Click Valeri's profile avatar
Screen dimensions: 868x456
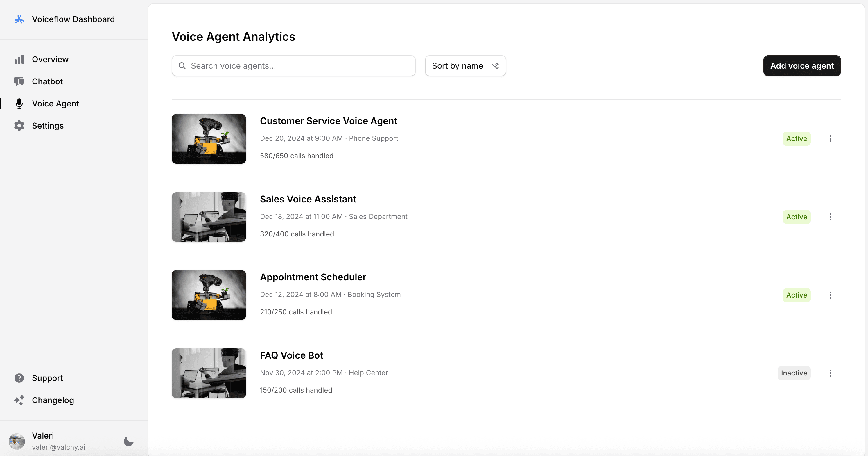pyautogui.click(x=17, y=441)
